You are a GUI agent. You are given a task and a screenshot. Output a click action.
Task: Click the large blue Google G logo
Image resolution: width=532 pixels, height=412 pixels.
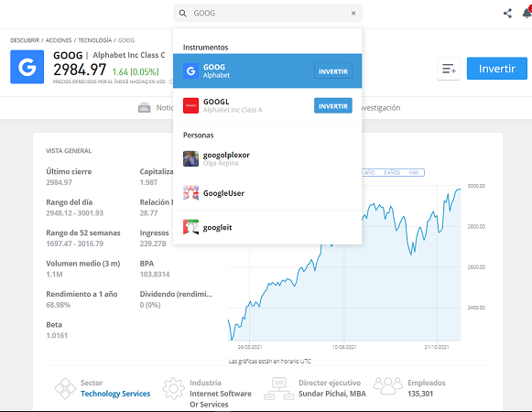coord(27,67)
